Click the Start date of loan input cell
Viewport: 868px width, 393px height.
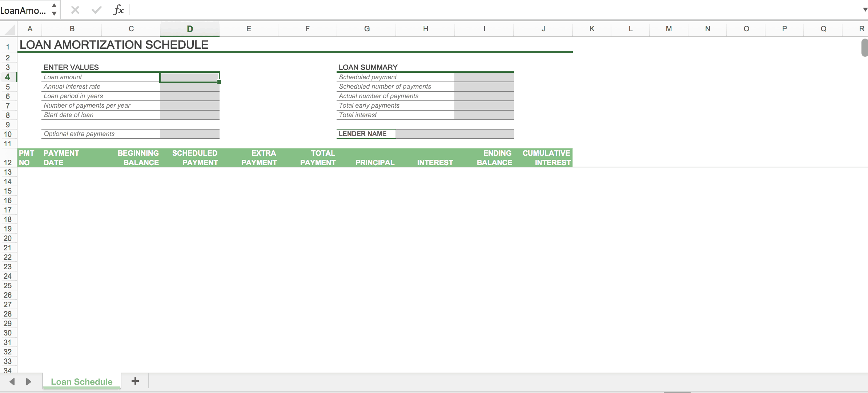coord(190,115)
